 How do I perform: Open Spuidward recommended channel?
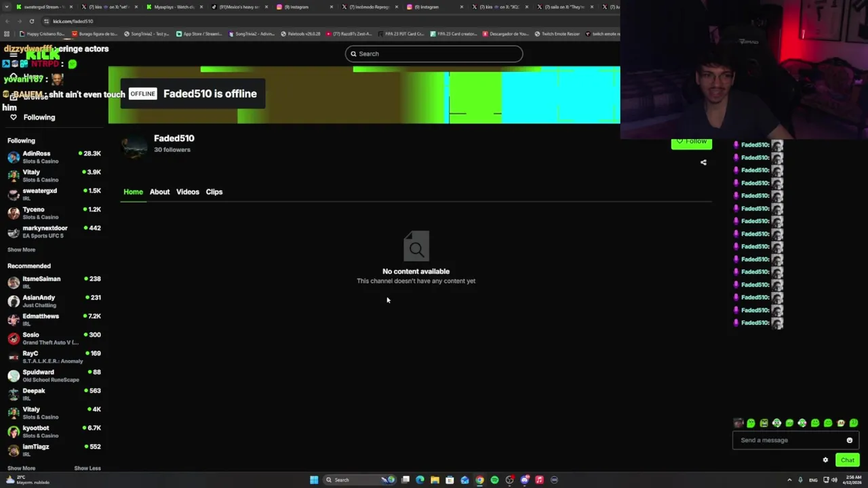pos(54,375)
